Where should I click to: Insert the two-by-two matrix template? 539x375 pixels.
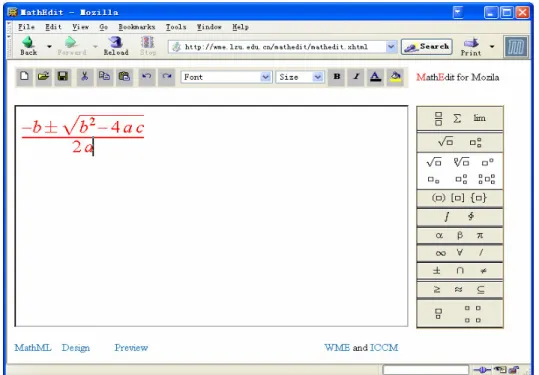pyautogui.click(x=473, y=314)
